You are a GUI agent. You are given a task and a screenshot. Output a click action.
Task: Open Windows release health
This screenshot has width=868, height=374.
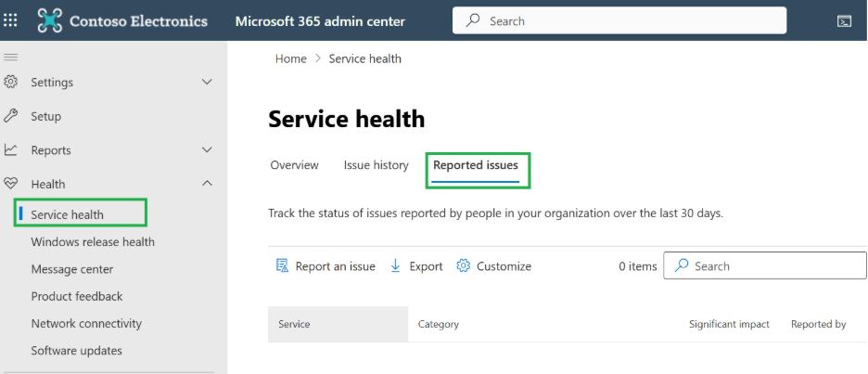(x=93, y=241)
